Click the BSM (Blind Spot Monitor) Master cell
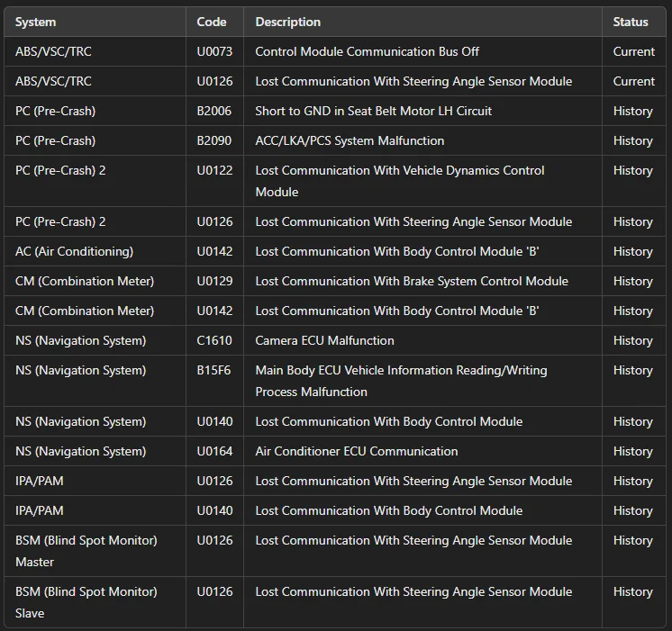 point(86,551)
